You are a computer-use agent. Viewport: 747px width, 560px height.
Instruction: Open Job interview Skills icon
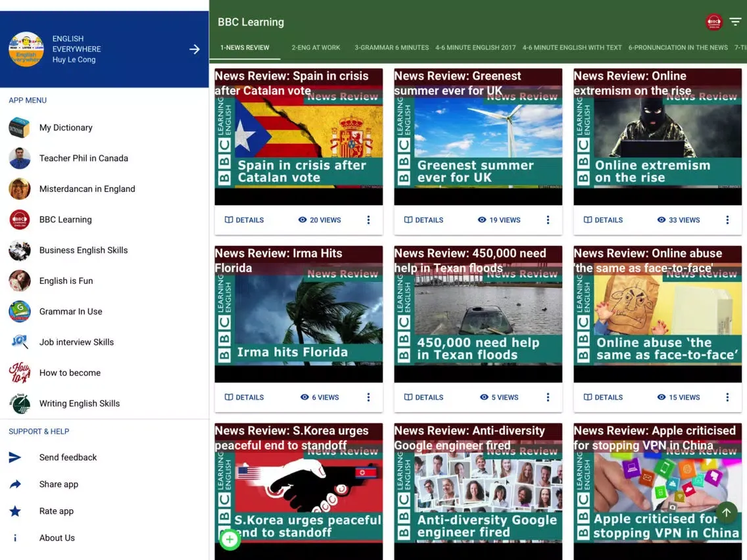(x=20, y=342)
